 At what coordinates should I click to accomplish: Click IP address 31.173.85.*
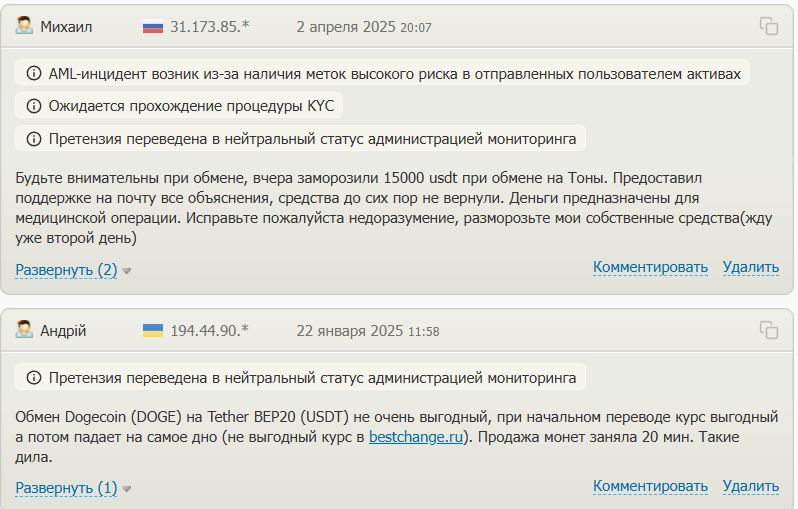(210, 26)
